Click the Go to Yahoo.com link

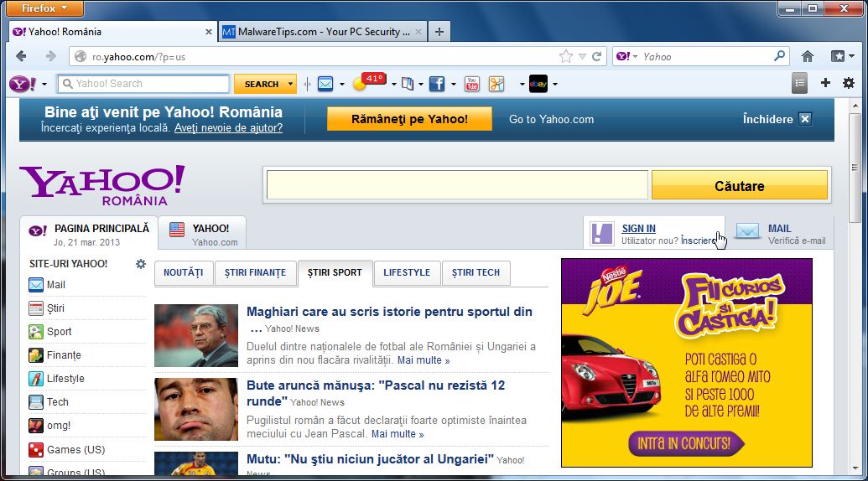[551, 120]
